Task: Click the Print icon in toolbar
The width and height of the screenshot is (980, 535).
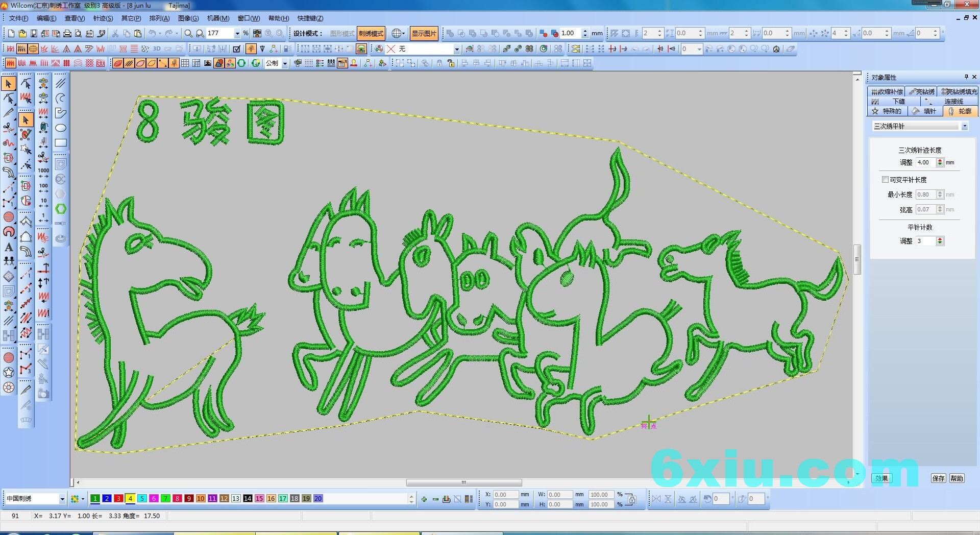Action: coord(67,34)
